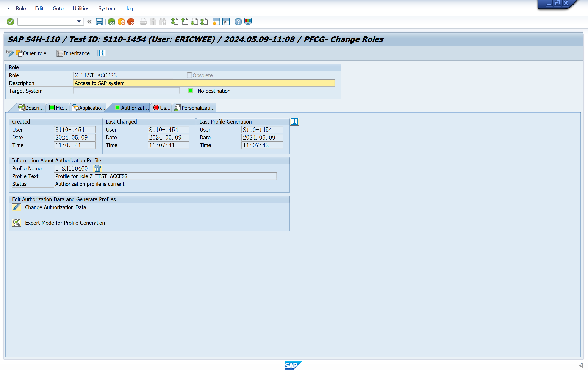Collapse the command field with double-chevron
Screen dimensions: 588x370
click(89, 22)
